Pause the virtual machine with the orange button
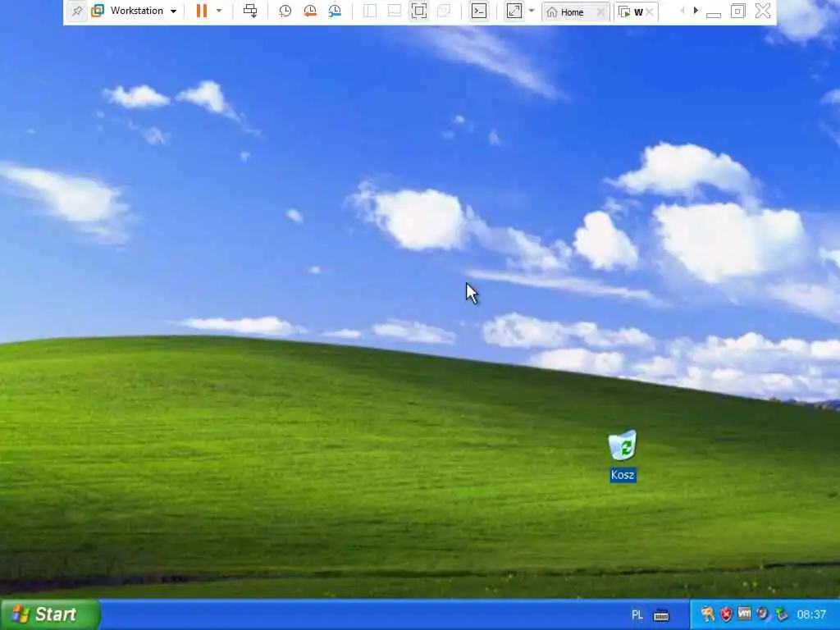This screenshot has height=630, width=840. tap(202, 11)
